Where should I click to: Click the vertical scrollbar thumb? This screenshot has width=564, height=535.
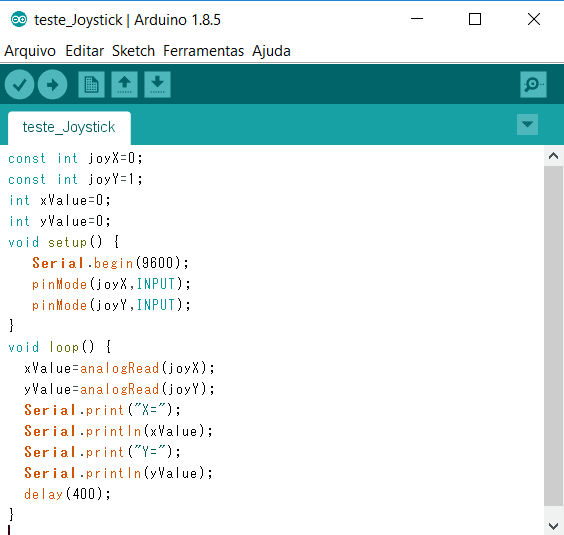point(554,335)
